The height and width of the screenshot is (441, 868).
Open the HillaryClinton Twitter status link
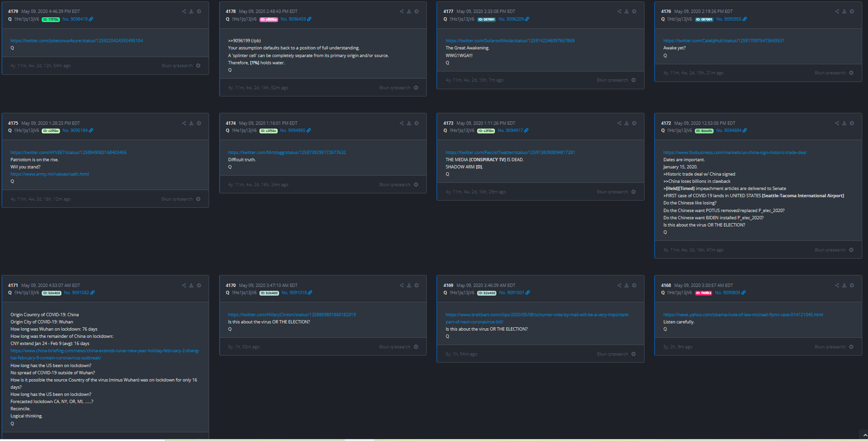[x=292, y=315]
